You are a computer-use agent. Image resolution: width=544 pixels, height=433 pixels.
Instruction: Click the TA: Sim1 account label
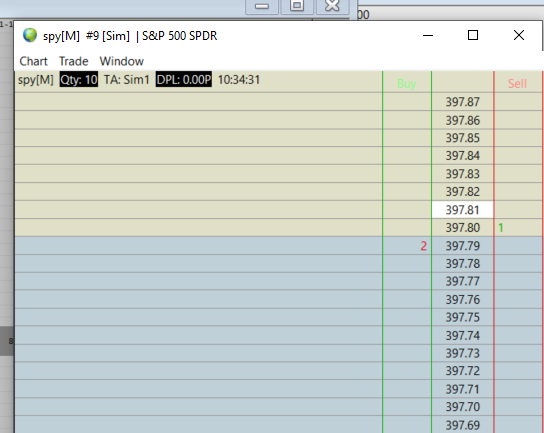127,79
